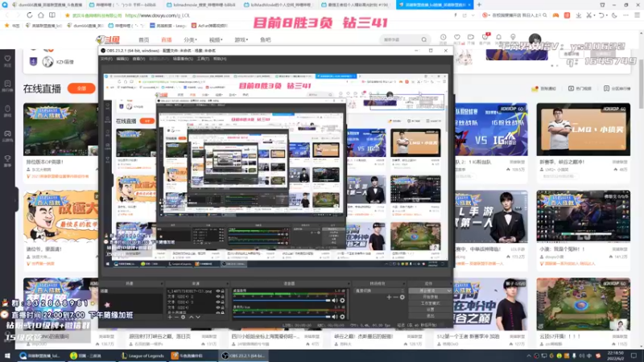Open the Windows Start menu

click(7, 356)
